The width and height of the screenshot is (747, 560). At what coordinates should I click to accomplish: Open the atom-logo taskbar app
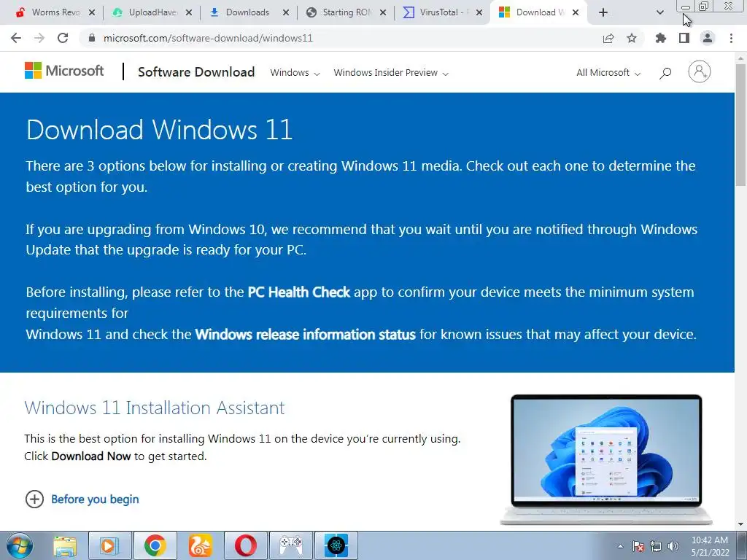[x=336, y=545]
